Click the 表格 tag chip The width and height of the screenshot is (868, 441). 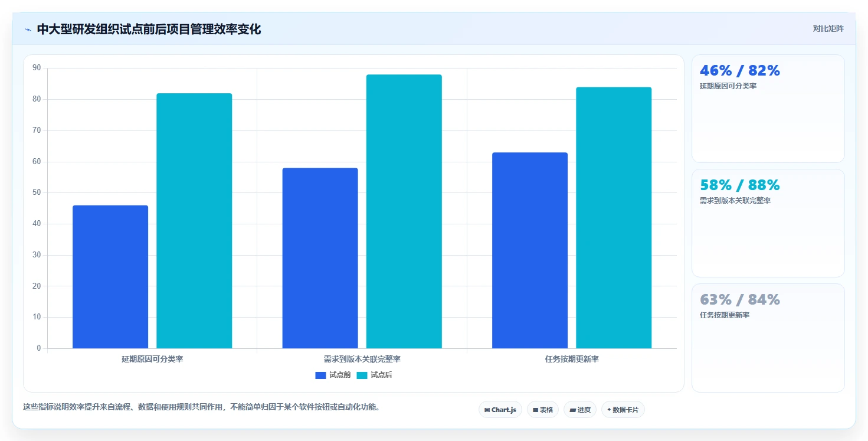[543, 410]
